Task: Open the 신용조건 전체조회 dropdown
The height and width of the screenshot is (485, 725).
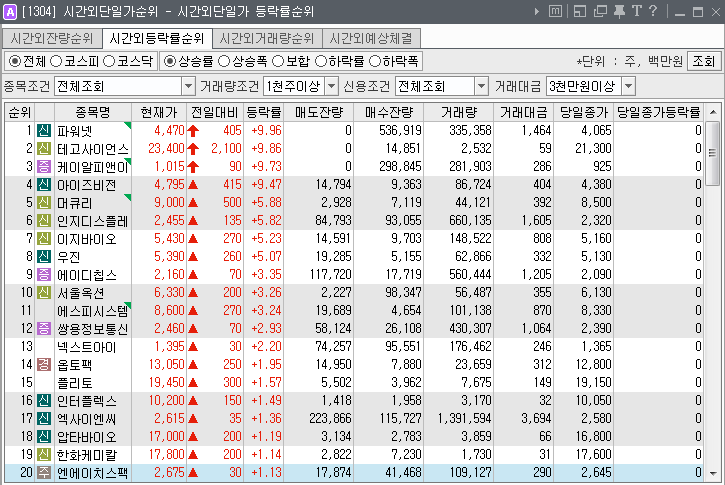Action: [481, 86]
